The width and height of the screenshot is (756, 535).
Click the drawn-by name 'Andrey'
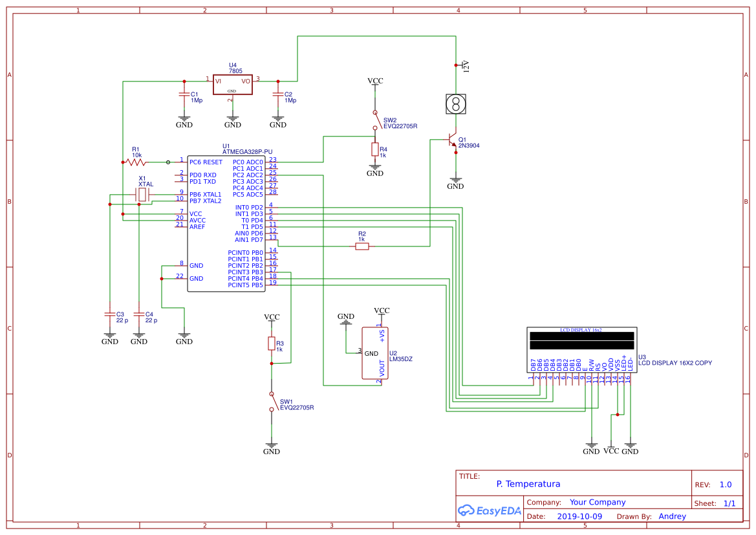(672, 516)
